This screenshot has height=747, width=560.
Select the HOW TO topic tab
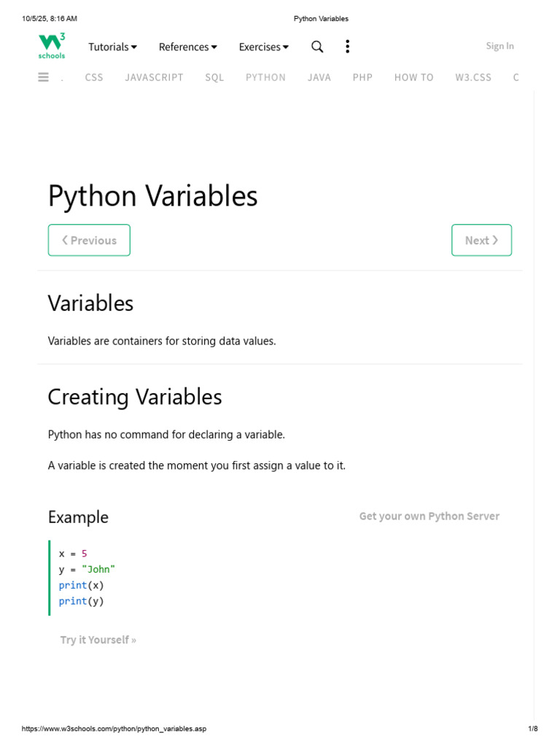click(x=414, y=77)
